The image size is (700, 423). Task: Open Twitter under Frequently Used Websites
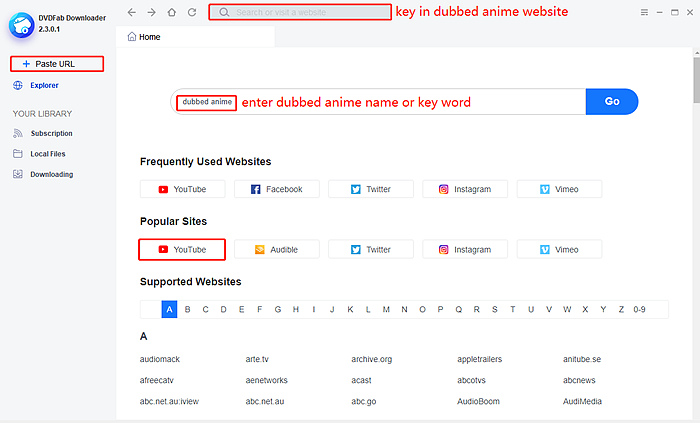[x=371, y=189]
